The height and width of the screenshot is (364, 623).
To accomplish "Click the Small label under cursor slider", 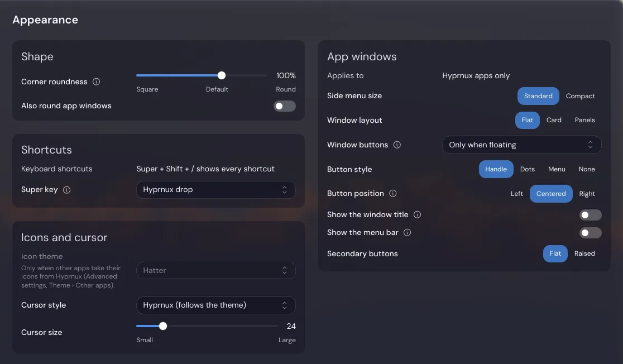I will click(x=145, y=340).
